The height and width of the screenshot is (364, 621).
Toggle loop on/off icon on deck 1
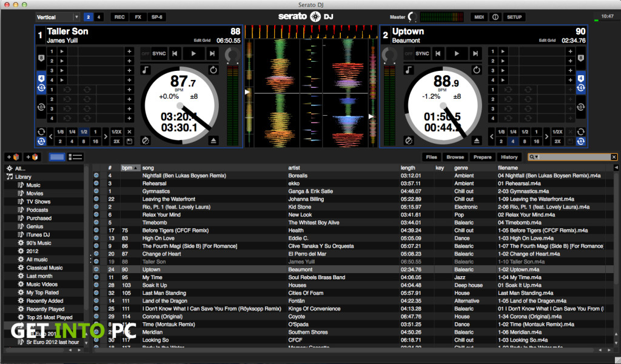[x=41, y=132]
